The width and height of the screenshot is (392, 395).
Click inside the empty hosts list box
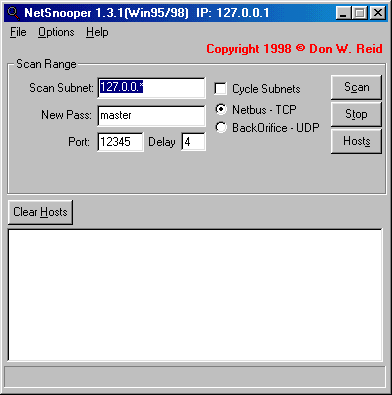click(195, 295)
